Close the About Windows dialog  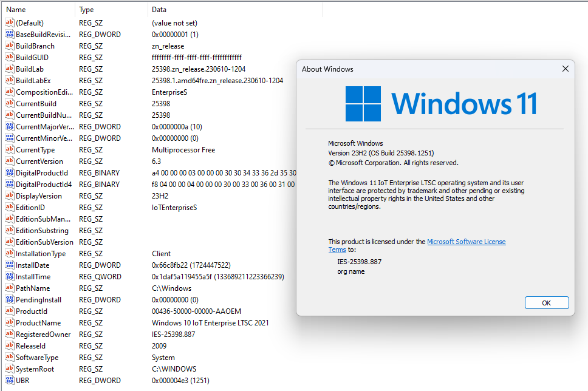click(565, 69)
